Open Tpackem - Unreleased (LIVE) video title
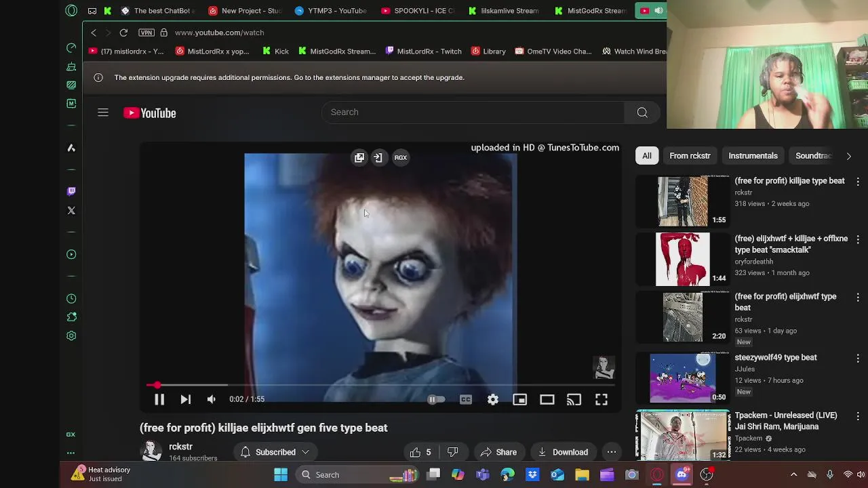This screenshot has width=868, height=488. pyautogui.click(x=786, y=421)
